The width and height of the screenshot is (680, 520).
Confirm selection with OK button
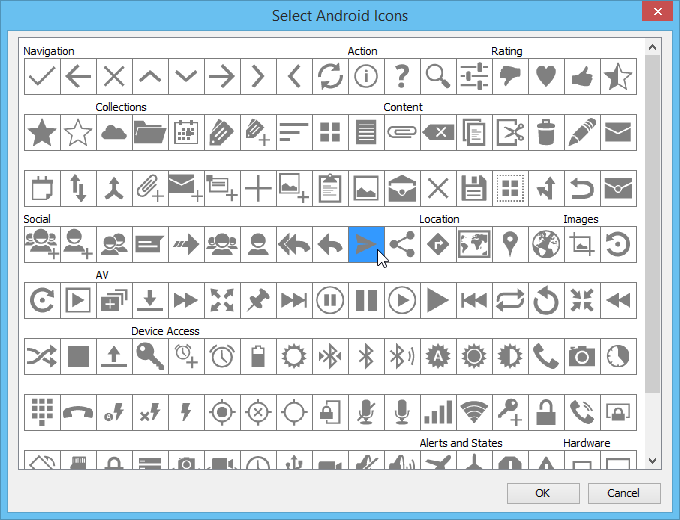click(543, 493)
